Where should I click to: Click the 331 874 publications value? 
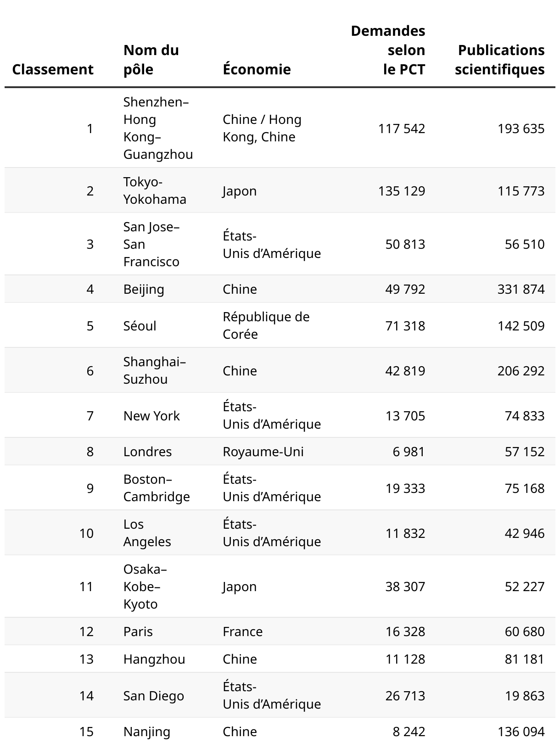(521, 289)
